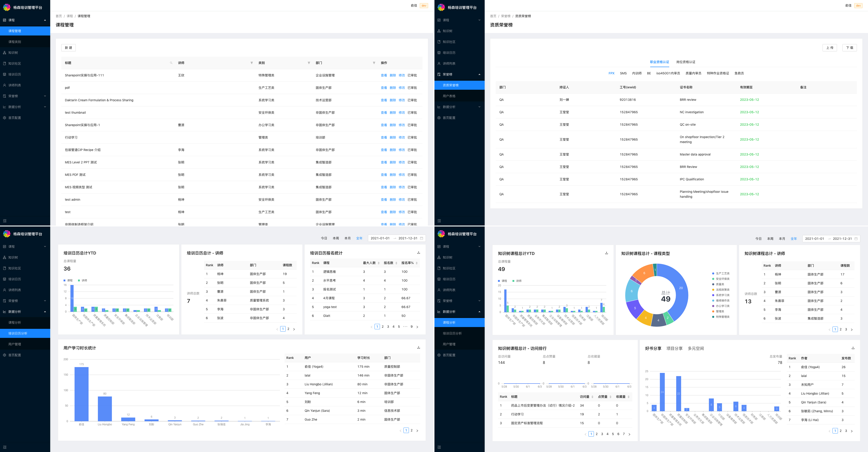868x452 pixels.
Task: Open 课程类别 menu item in sidebar
Action: click(x=25, y=42)
